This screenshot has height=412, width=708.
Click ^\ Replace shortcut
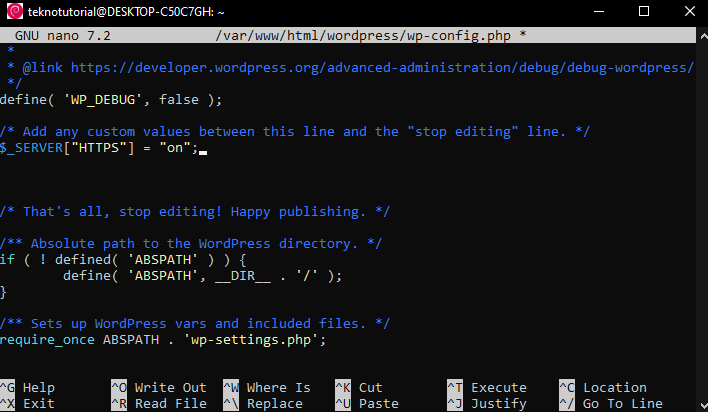point(263,403)
